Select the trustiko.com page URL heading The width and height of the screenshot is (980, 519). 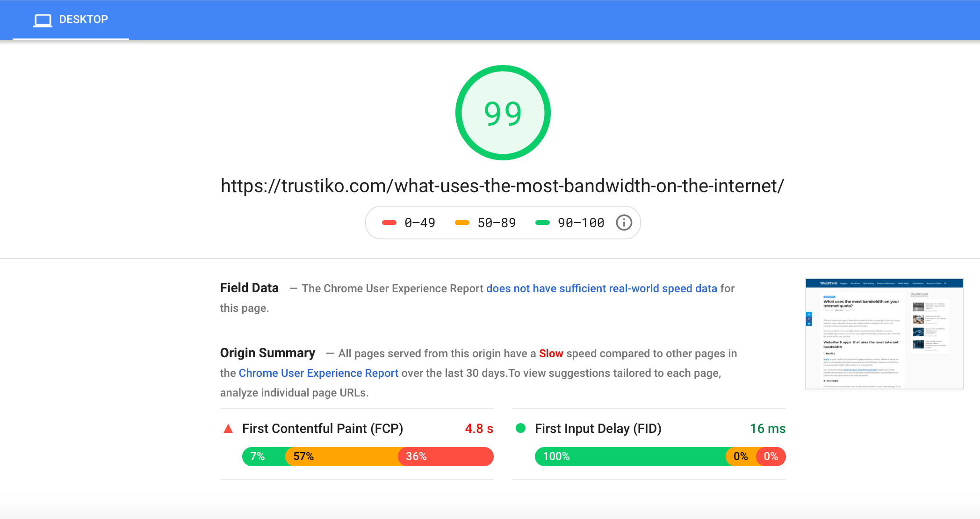click(502, 186)
